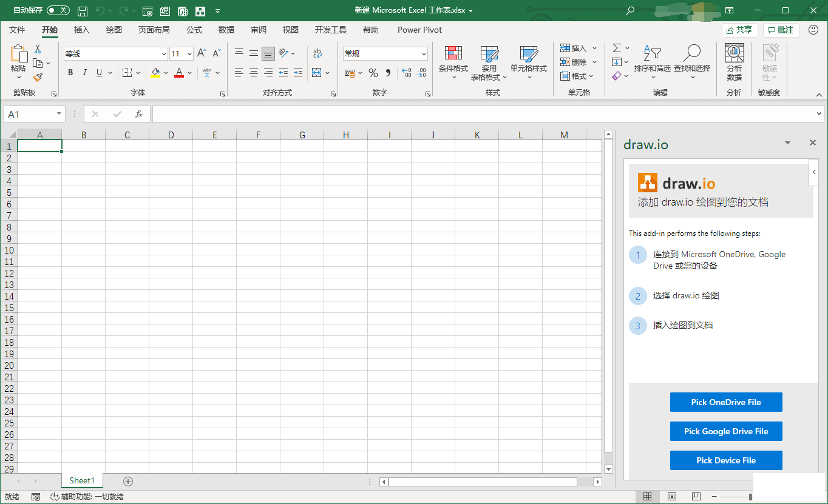Viewport: 828px width, 504px height.
Task: Select the Sheet1 tab
Action: (82, 481)
